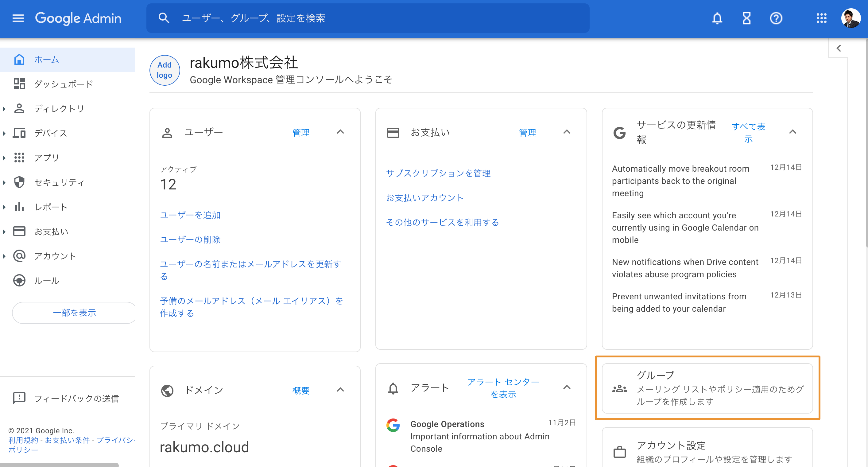Viewport: 868px width, 467px height.
Task: Click the card icon on お支払い card
Action: pos(393,133)
